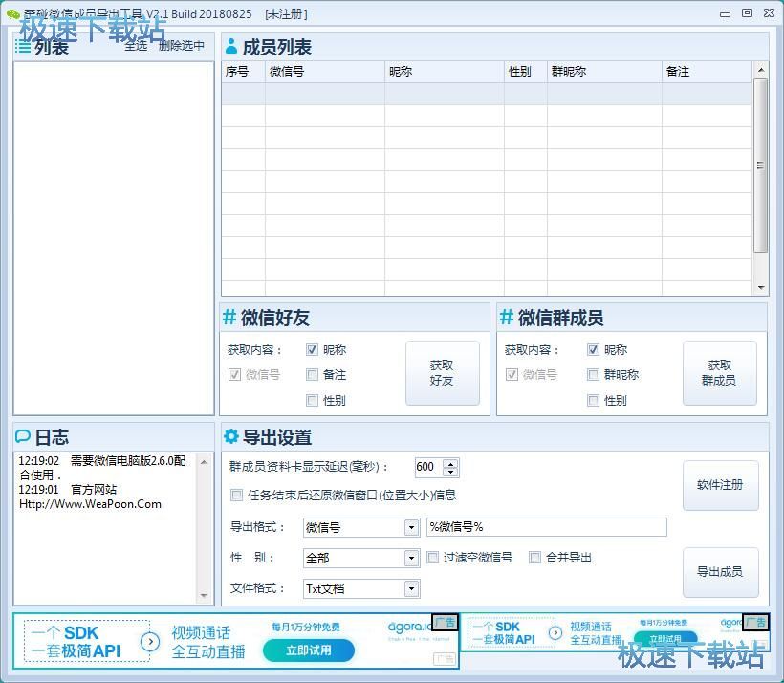
Task: Enable 任务结束后还原微信窗口 checkbox
Action: coord(236,495)
